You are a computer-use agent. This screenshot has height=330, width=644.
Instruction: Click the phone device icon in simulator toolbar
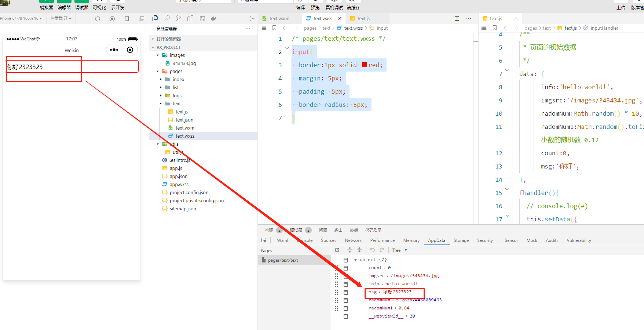coord(127,19)
